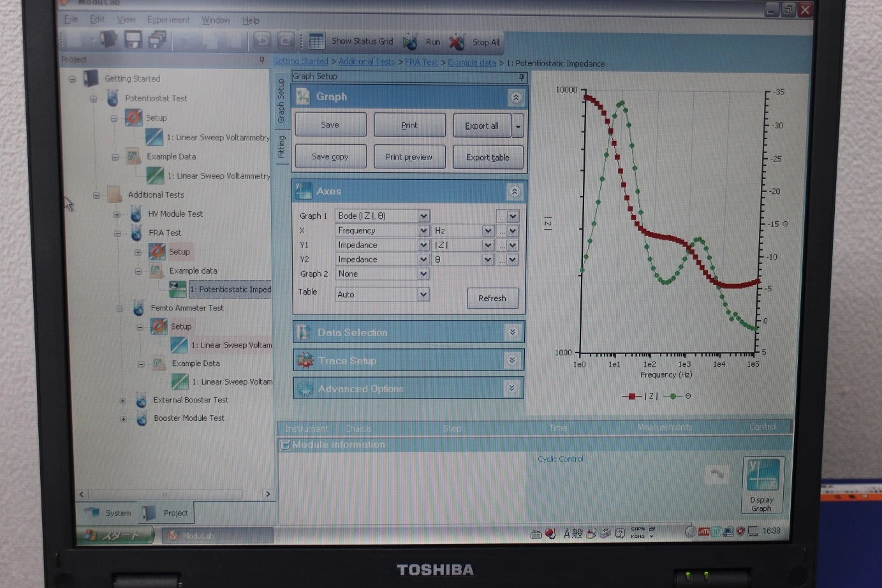The width and height of the screenshot is (882, 588).
Task: Click the Save floppy disk toolbar icon
Action: coord(133,40)
